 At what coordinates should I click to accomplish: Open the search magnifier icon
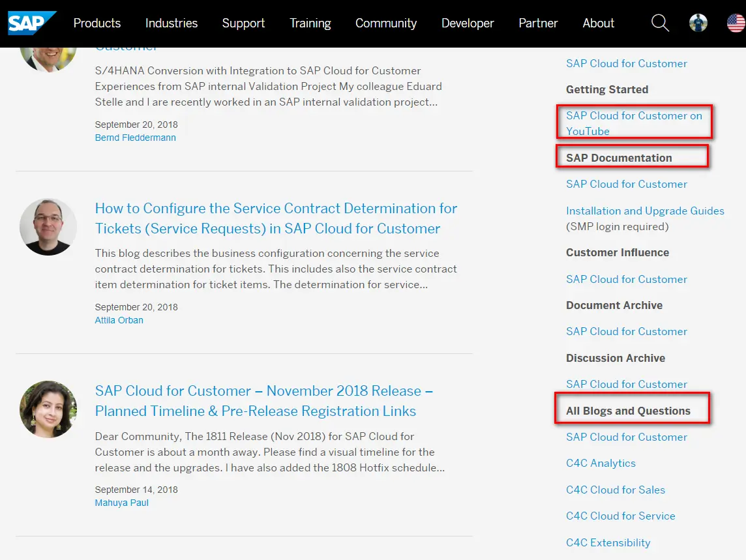[x=660, y=23]
